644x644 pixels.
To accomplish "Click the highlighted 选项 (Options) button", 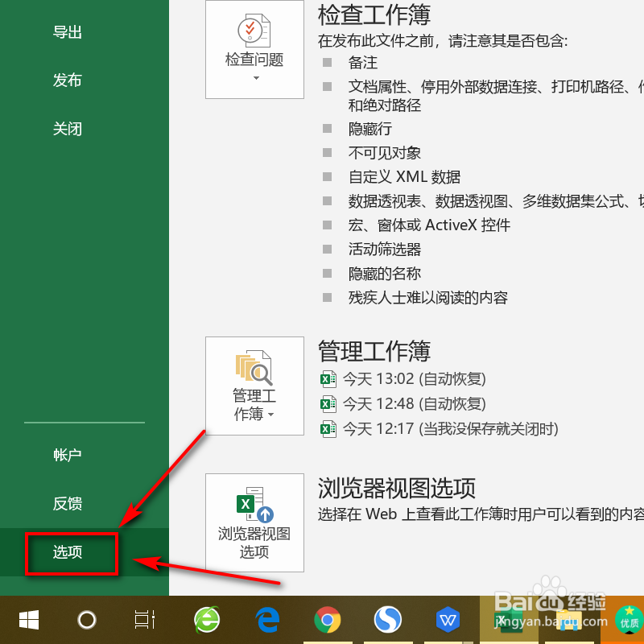I will [x=69, y=555].
